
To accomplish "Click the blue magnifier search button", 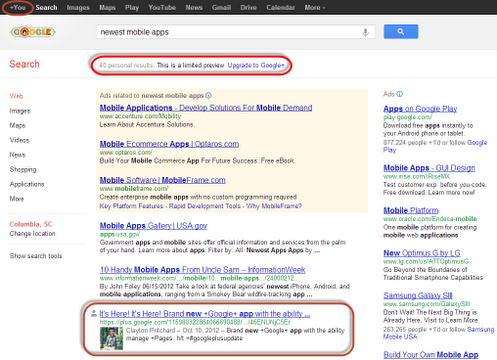I will pos(401,32).
